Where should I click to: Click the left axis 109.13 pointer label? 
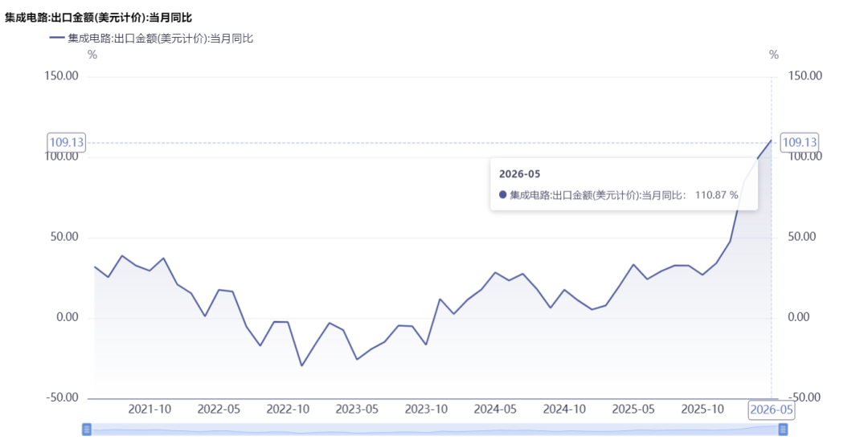point(67,143)
